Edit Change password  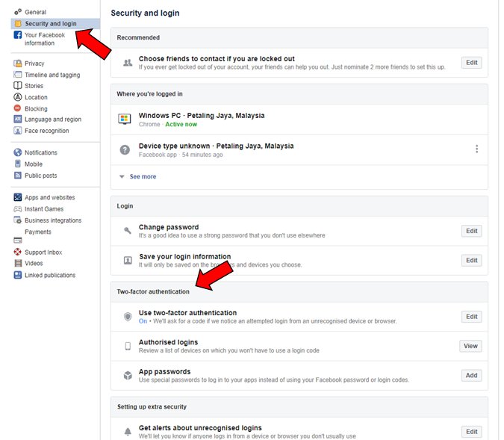pos(472,231)
